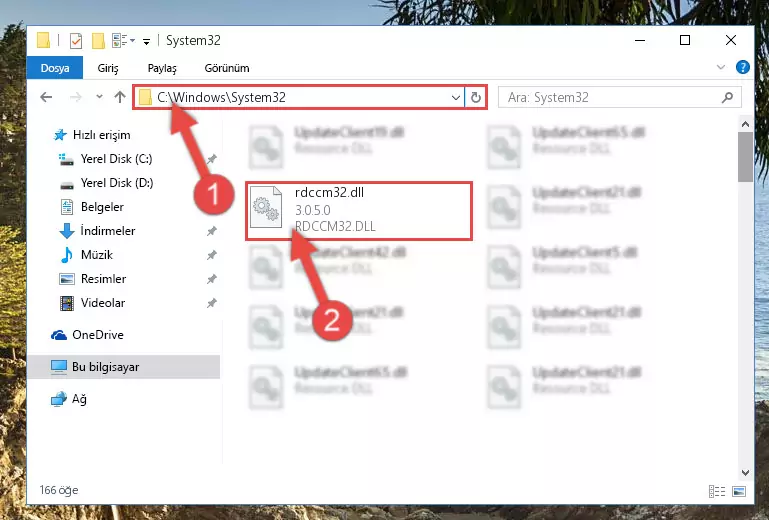
Task: Go forward with the right arrow button
Action: point(76,97)
